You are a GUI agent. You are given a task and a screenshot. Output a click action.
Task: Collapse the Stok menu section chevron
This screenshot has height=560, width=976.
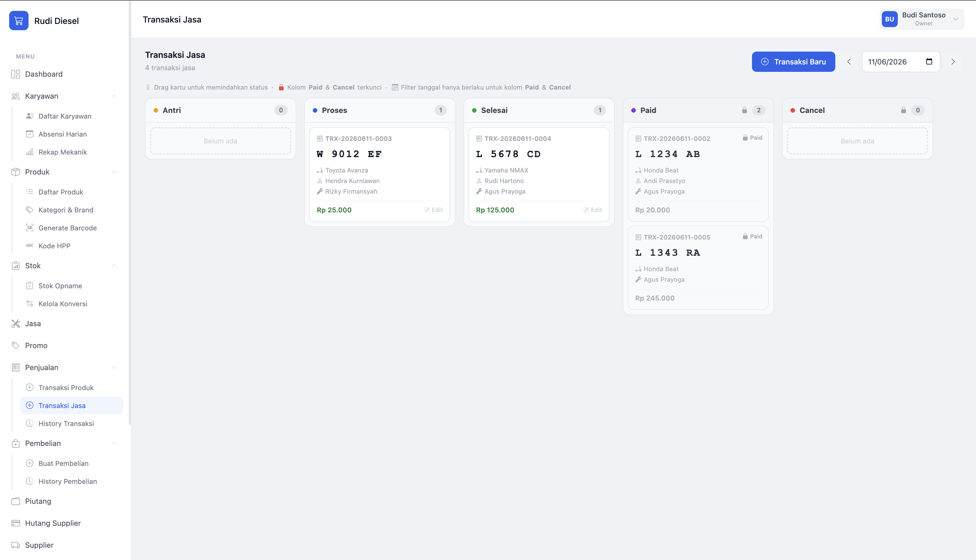pyautogui.click(x=114, y=266)
